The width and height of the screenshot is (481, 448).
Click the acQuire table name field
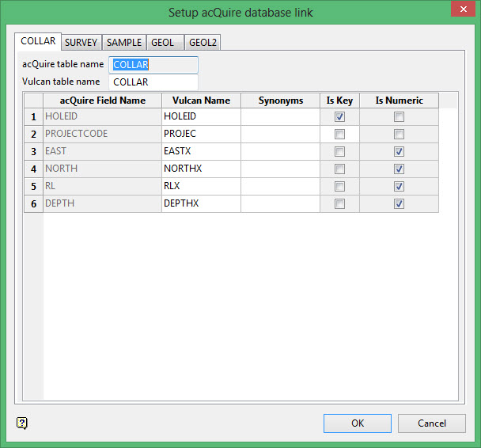click(x=153, y=65)
